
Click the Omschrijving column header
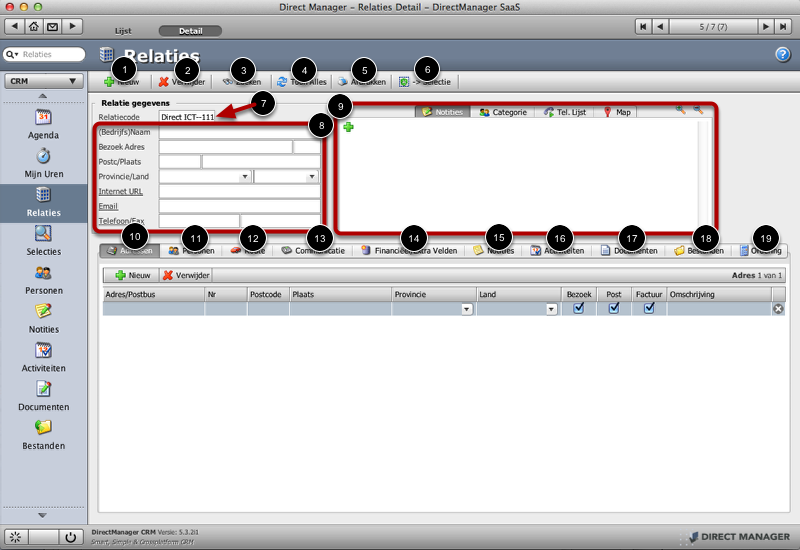click(x=719, y=294)
